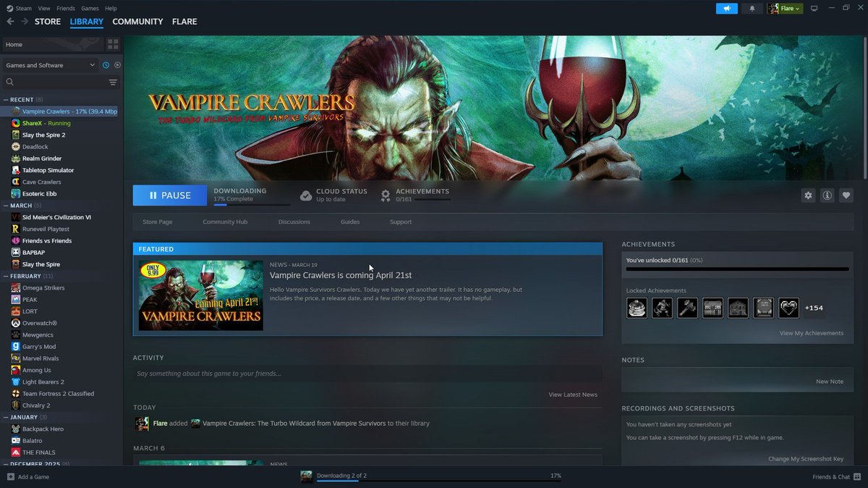
Task: Go to the STORE tab
Action: coord(48,22)
